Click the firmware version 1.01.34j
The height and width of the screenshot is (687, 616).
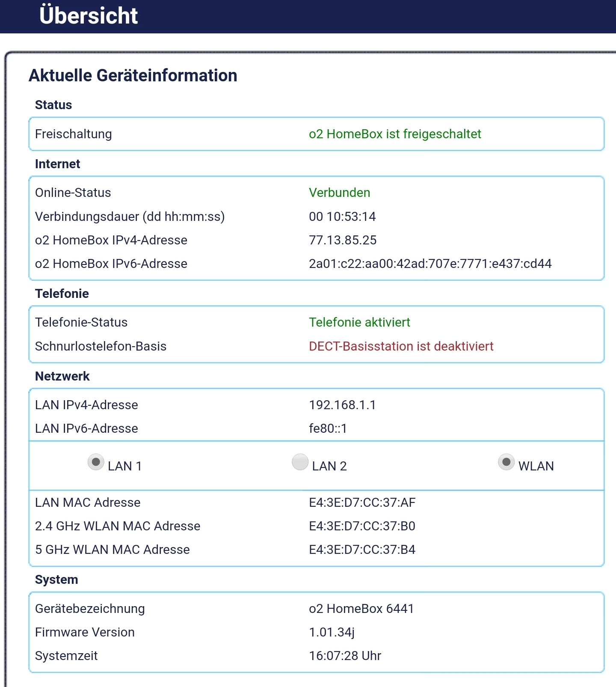[x=332, y=632]
